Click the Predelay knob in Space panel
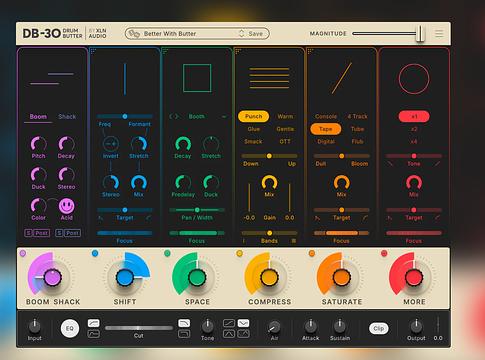 [x=183, y=182]
